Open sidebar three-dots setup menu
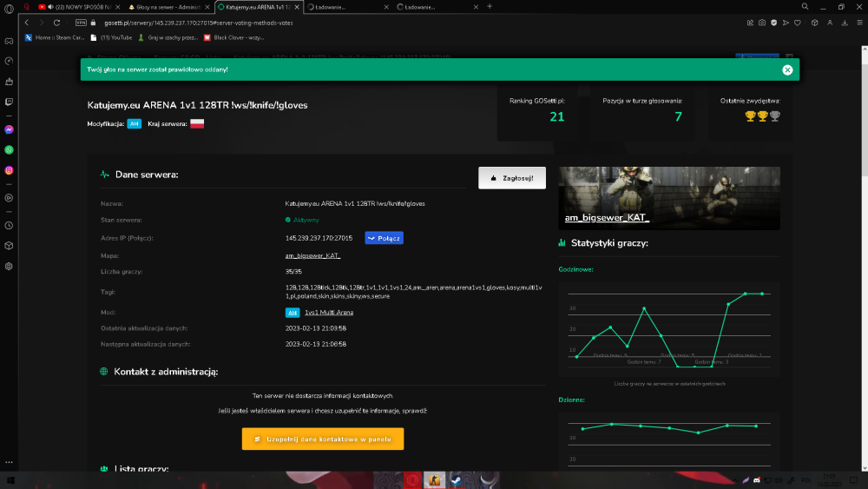Viewport: 868px width, 489px height. 9,462
